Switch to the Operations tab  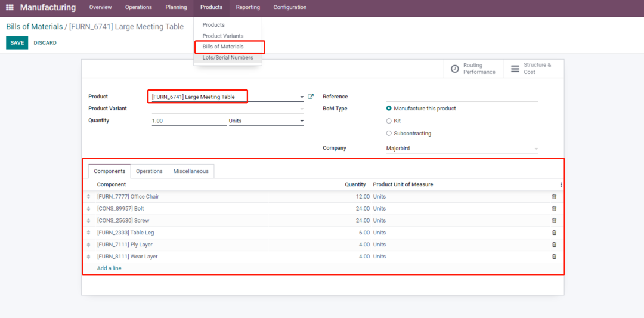[x=149, y=171]
